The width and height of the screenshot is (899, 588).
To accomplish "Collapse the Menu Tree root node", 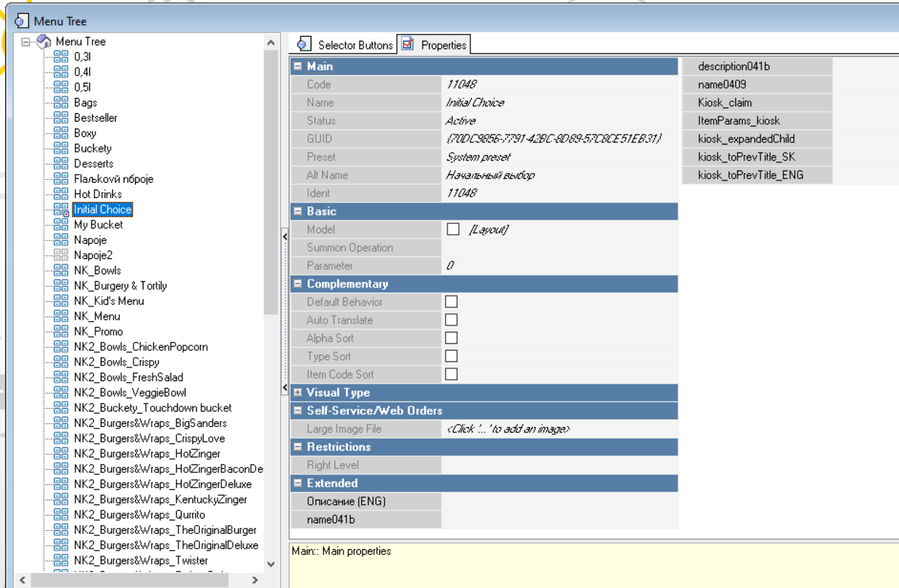I will [26, 41].
